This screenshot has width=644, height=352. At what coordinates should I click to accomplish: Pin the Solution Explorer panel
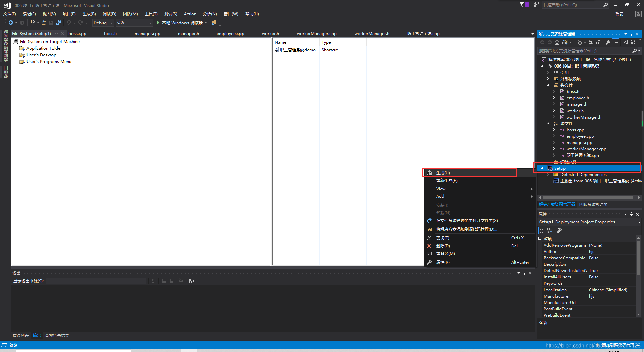(631, 34)
